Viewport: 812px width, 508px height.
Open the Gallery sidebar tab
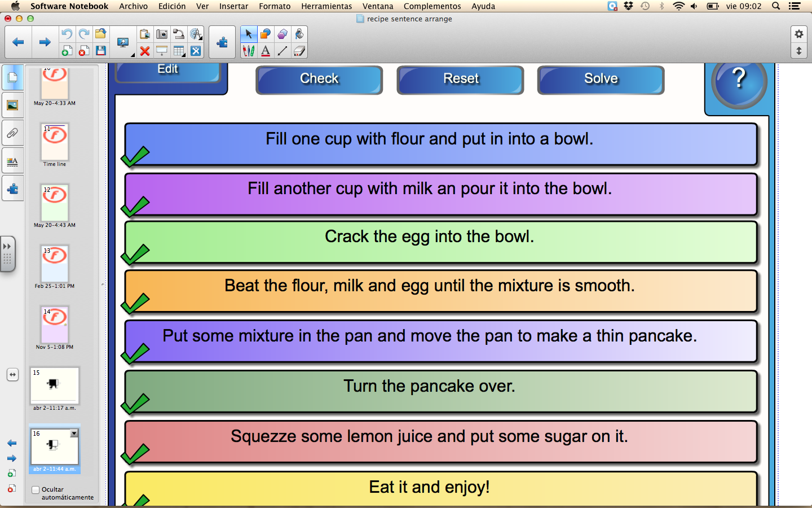coord(12,105)
